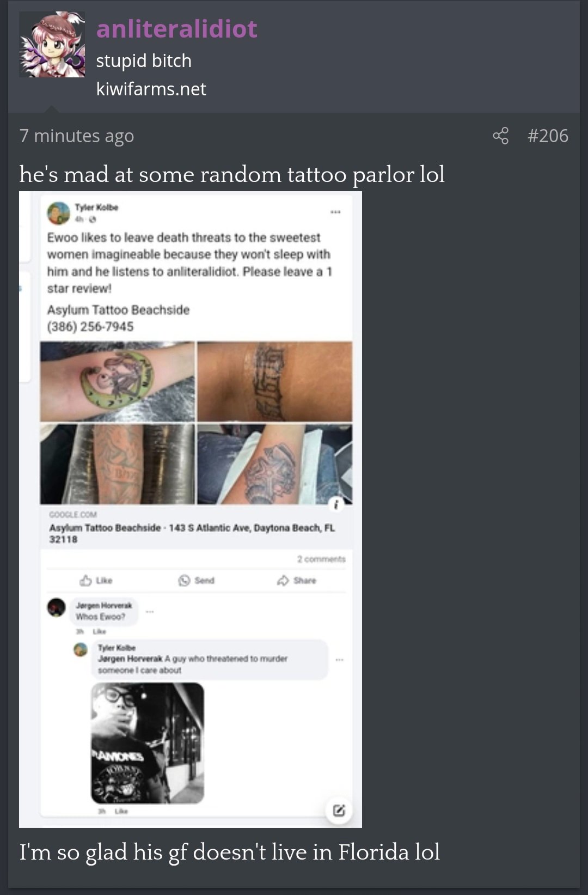Click the 2 comments counter
The image size is (588, 895).
click(x=321, y=559)
